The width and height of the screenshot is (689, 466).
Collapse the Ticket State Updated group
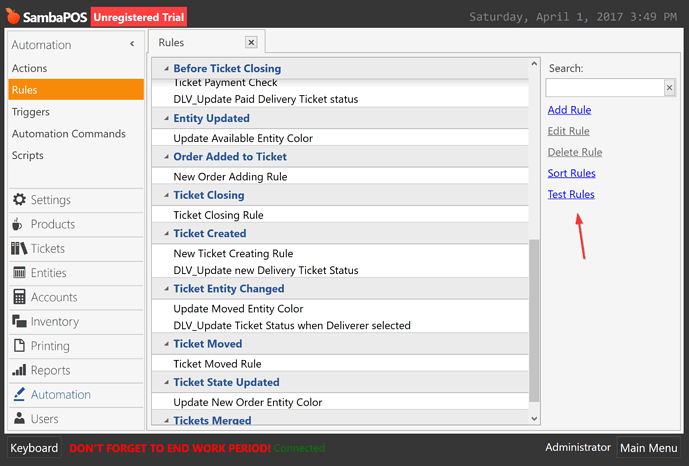pos(167,383)
